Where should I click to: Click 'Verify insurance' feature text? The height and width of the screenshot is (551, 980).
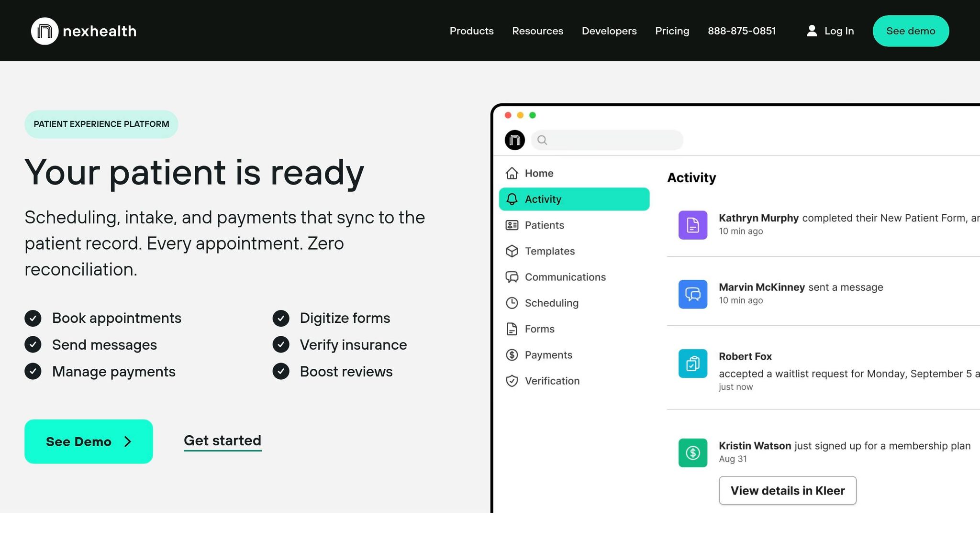click(353, 344)
